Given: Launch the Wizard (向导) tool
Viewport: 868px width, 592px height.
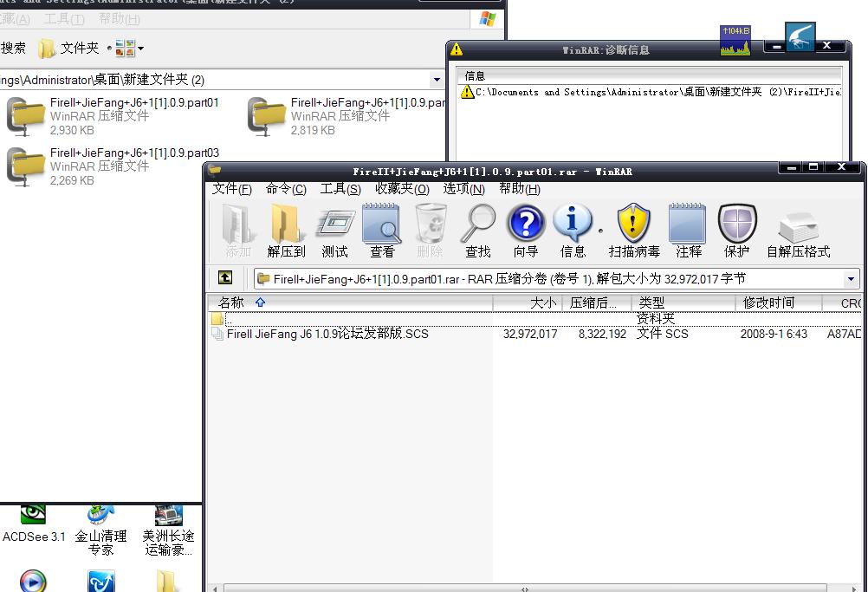Looking at the screenshot, I should pos(525,231).
